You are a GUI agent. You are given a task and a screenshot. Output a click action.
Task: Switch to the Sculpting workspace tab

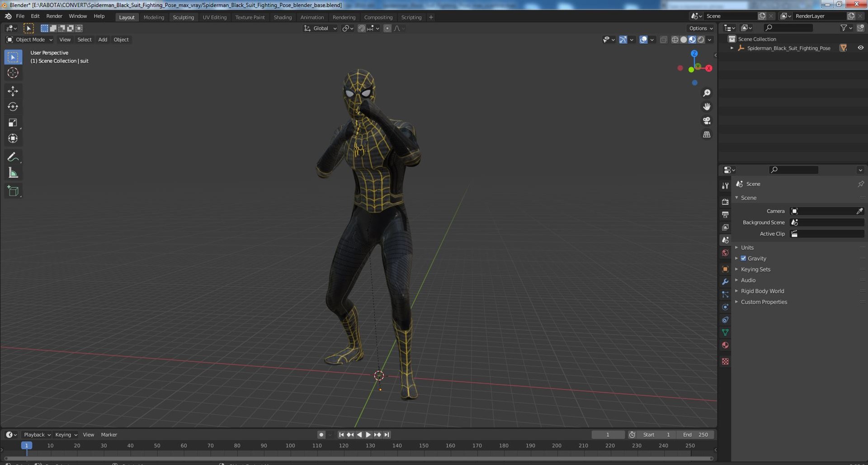tap(183, 17)
